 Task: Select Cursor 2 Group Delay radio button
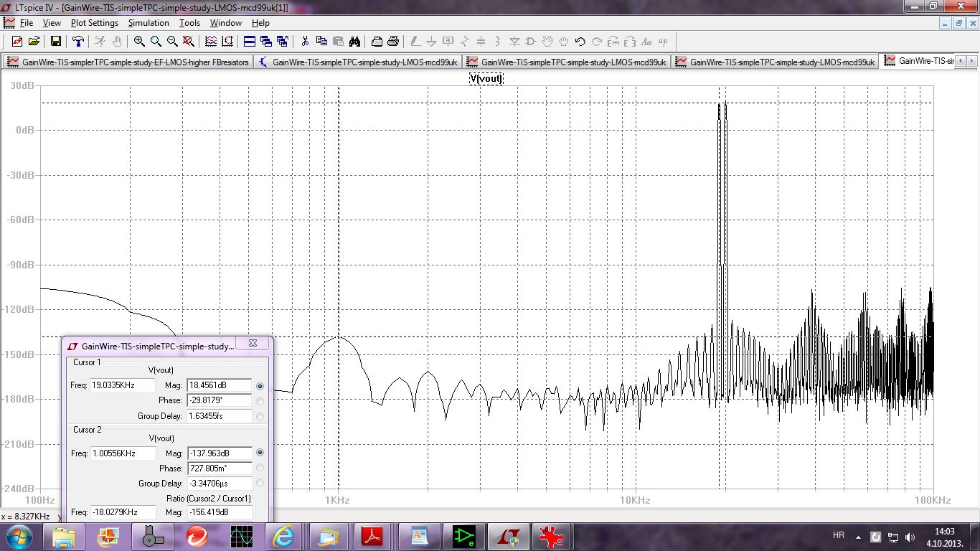tap(260, 483)
